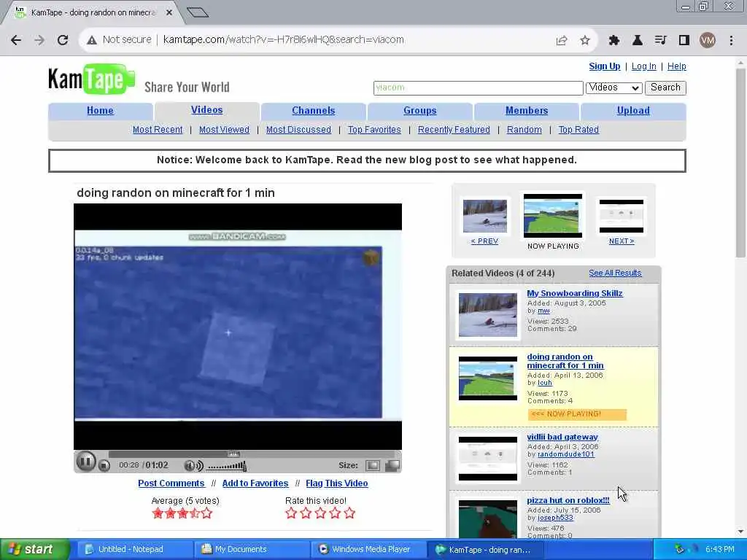Open the Top Favorites link
747x560 pixels.
[374, 130]
